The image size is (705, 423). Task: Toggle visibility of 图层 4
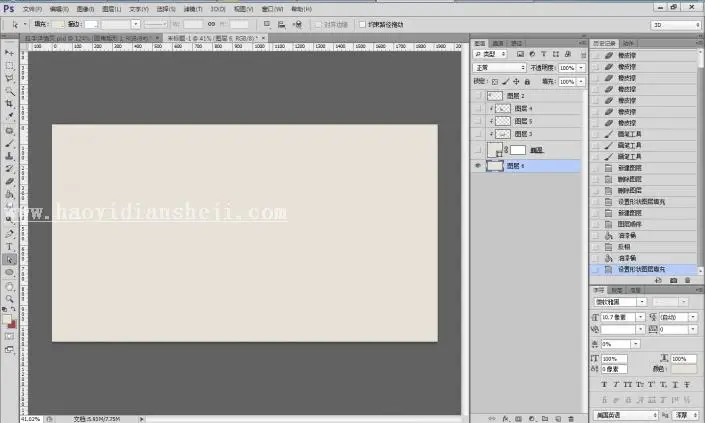(x=478, y=108)
